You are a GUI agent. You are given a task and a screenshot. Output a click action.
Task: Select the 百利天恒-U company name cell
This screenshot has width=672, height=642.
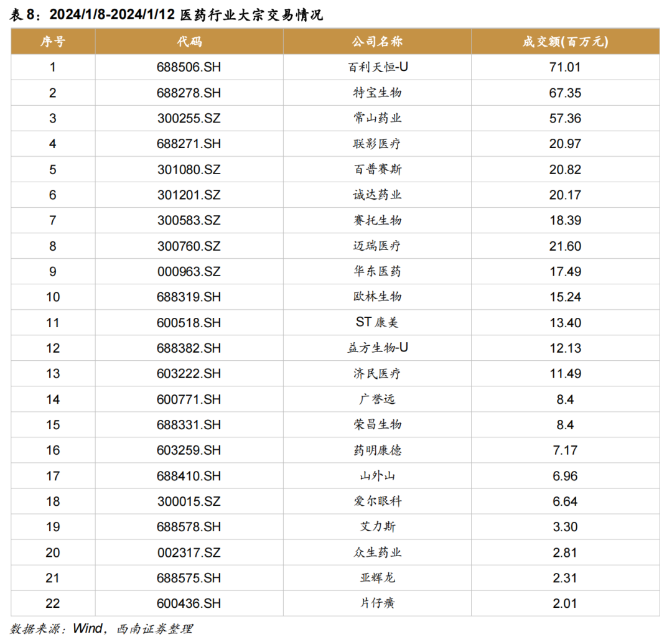(x=377, y=67)
